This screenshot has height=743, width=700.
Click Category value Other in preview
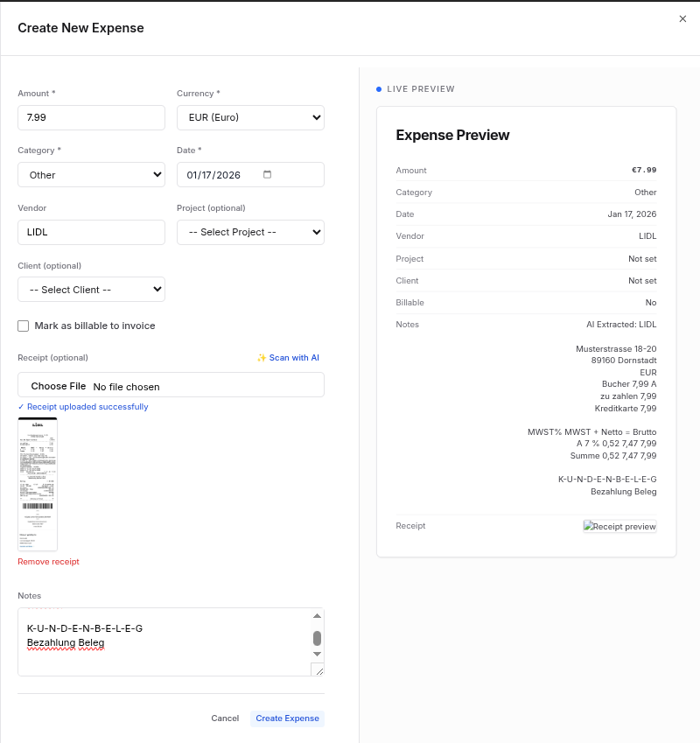coord(646,193)
